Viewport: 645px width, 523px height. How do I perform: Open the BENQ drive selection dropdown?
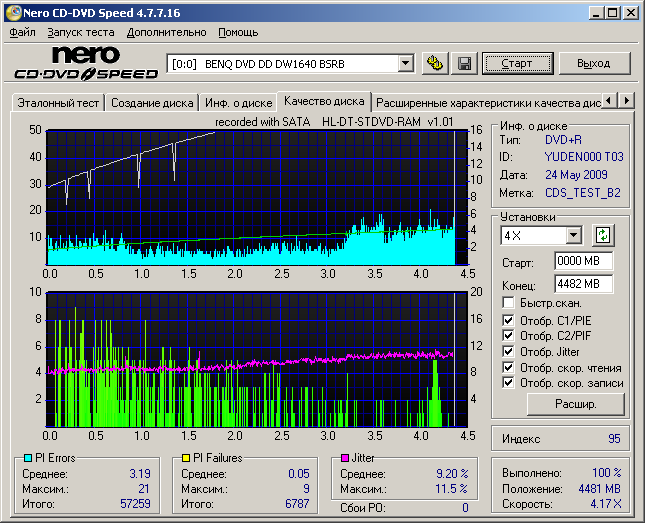[x=405, y=64]
